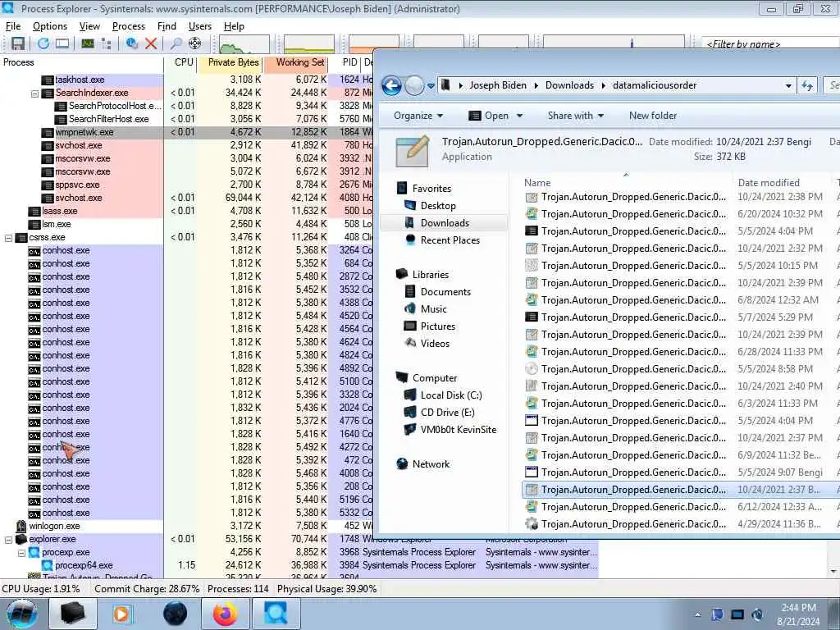The image size is (840, 630).
Task: Select Documents under Libraries
Action: tap(445, 292)
